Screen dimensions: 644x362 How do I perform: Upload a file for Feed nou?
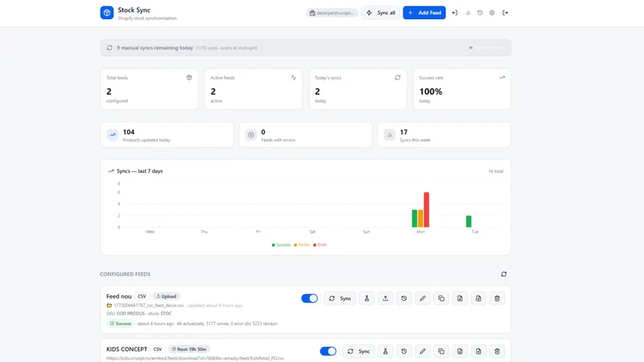point(386,298)
